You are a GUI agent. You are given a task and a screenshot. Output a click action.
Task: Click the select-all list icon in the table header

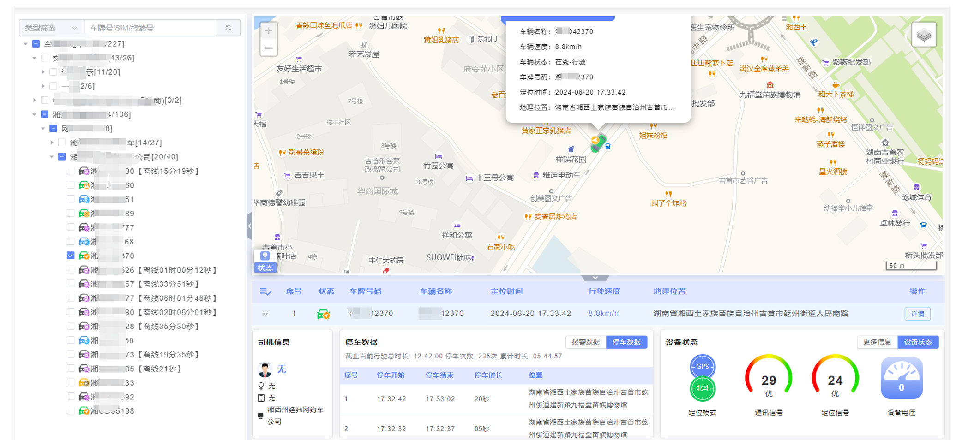(265, 291)
